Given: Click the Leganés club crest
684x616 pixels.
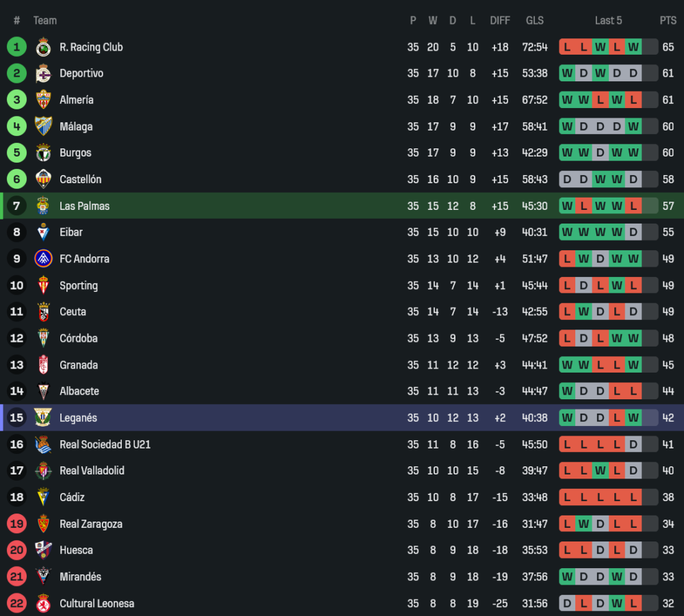Looking at the screenshot, I should [43, 418].
